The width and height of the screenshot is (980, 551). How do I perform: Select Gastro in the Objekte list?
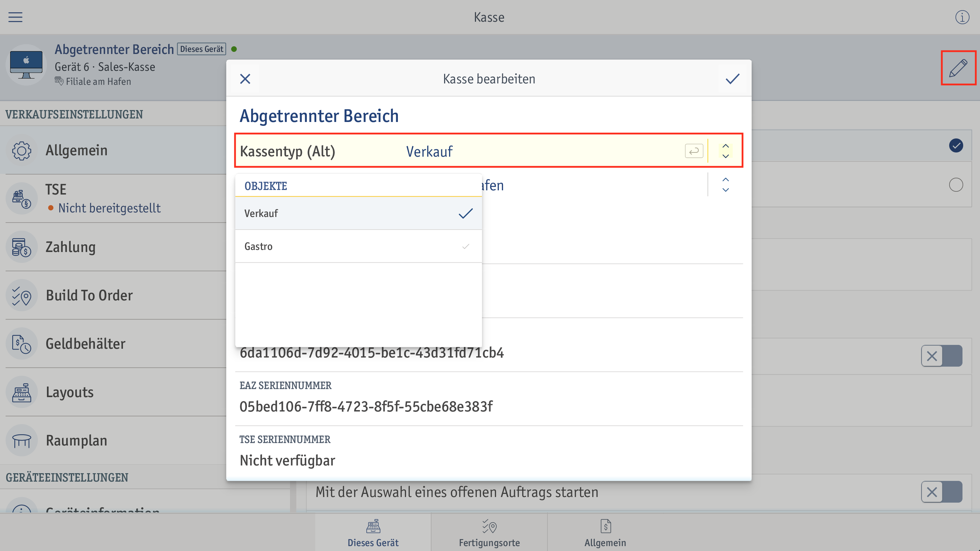tap(358, 246)
